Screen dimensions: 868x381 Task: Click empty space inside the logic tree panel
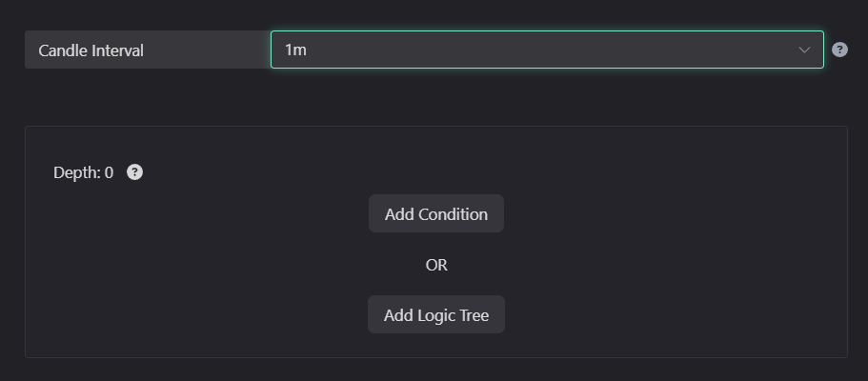(664, 250)
